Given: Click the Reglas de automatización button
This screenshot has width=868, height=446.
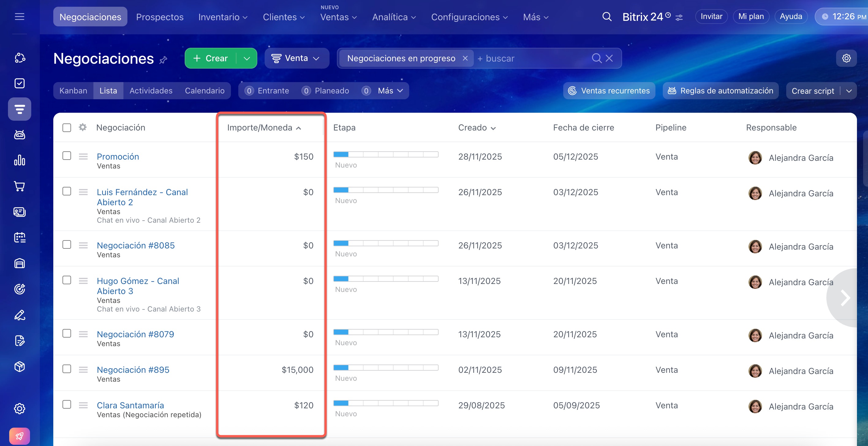Looking at the screenshot, I should click(720, 91).
